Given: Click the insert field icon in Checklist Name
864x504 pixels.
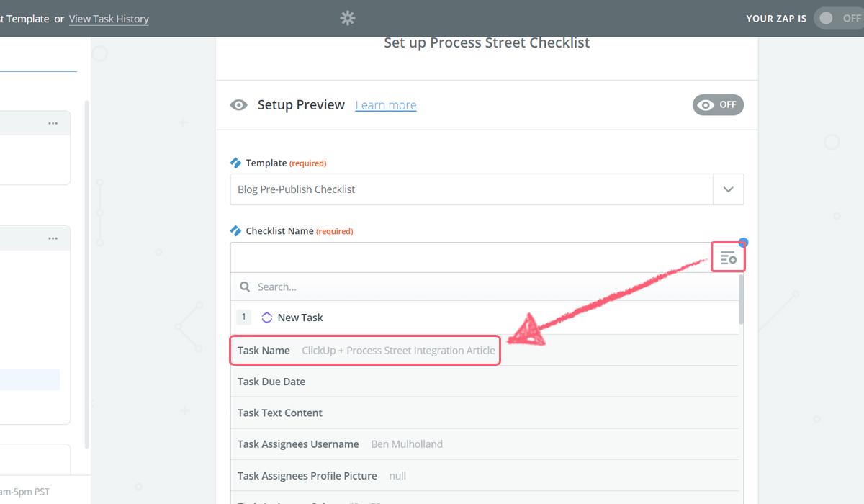Looking at the screenshot, I should pyautogui.click(x=728, y=258).
